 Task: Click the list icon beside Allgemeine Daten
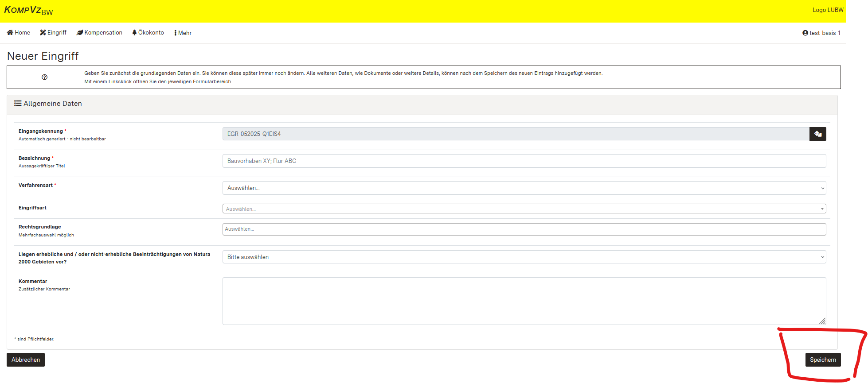tap(18, 103)
